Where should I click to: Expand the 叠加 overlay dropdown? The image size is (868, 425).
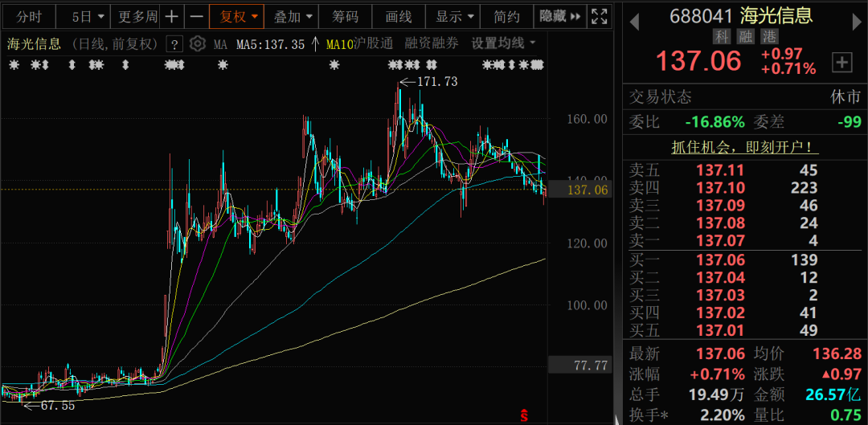(293, 16)
